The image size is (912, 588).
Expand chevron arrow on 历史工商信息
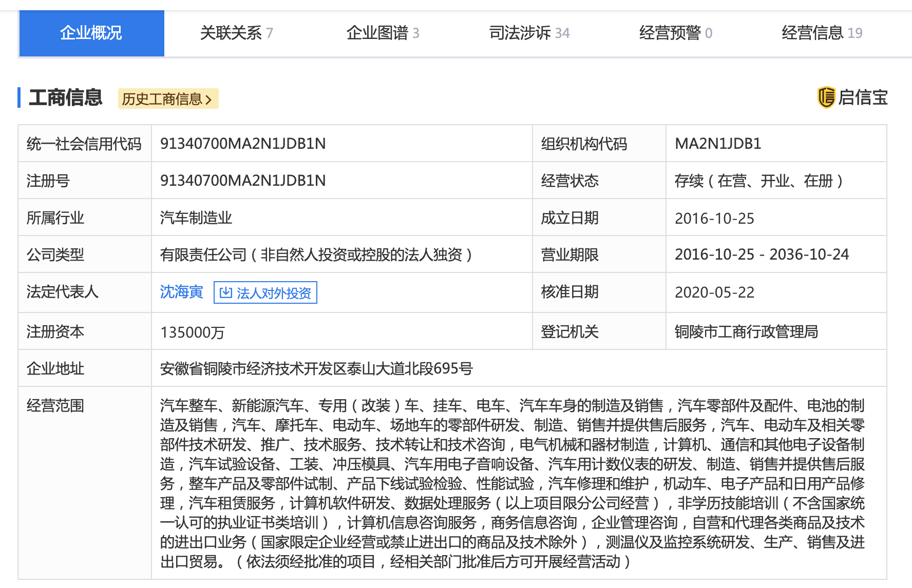click(x=208, y=99)
